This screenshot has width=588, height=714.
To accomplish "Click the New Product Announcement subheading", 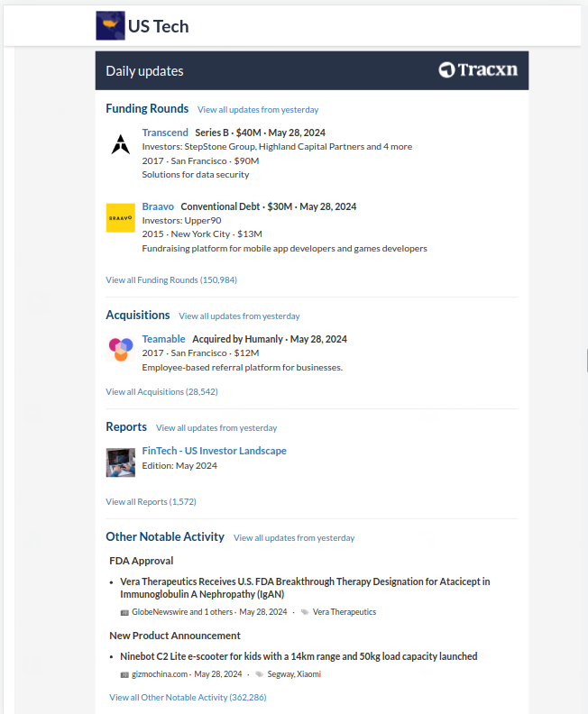I will (x=174, y=636).
